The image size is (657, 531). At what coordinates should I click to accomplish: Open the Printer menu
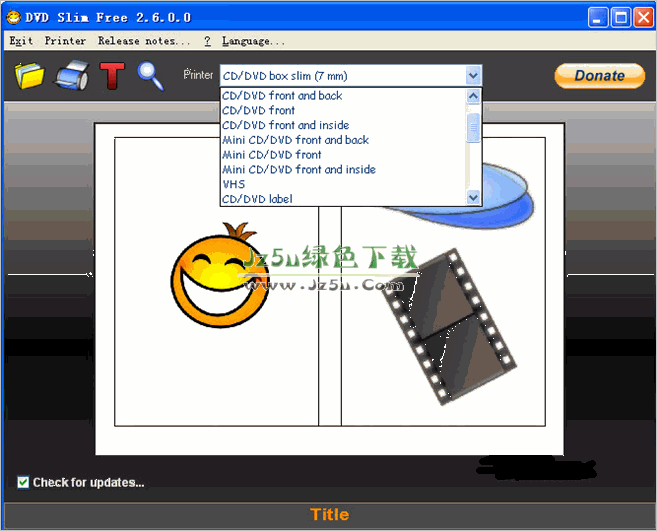click(65, 41)
